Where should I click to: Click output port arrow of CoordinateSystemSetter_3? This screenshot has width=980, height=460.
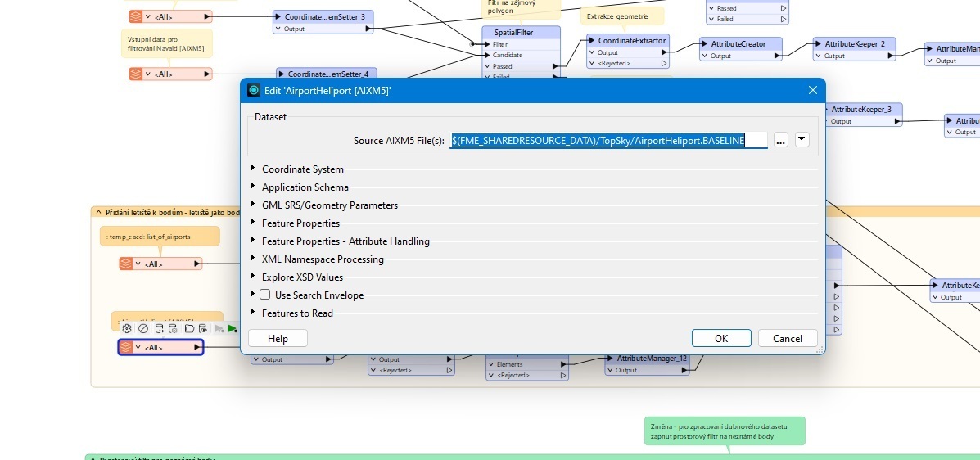[x=368, y=29]
